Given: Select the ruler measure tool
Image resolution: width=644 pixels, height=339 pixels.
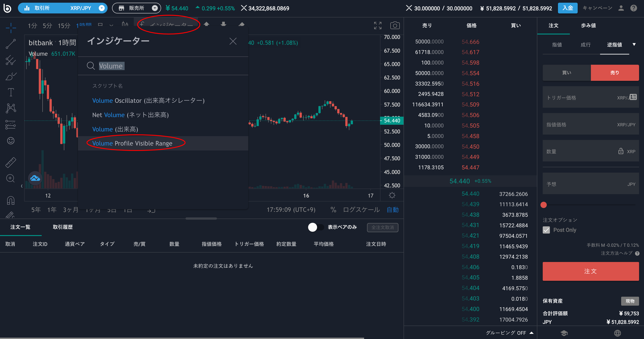Looking at the screenshot, I should pyautogui.click(x=11, y=162).
